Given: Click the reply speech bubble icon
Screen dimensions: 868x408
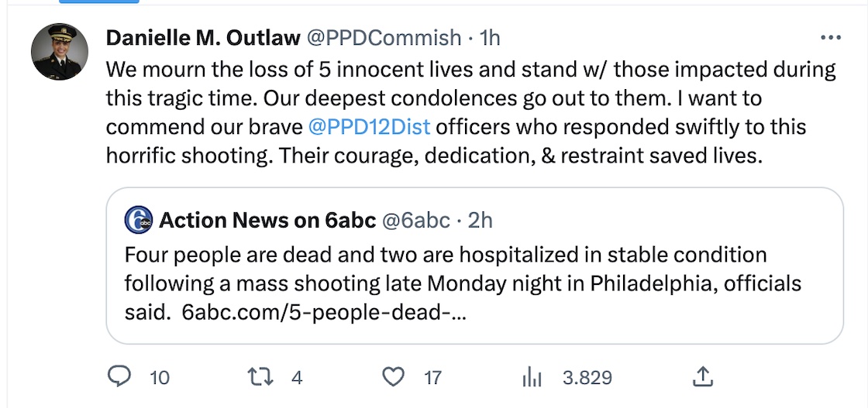Looking at the screenshot, I should point(119,377).
